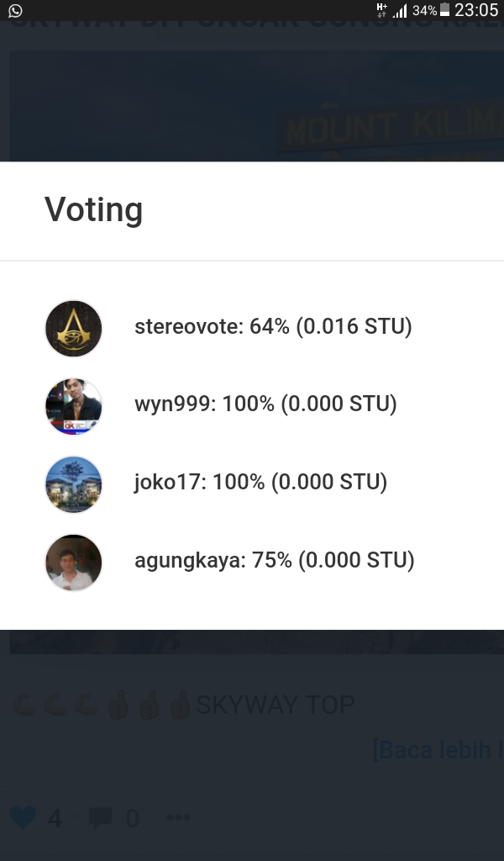Open comments via speech bubble icon
Image resolution: width=504 pixels, height=861 pixels.
pyautogui.click(x=100, y=817)
